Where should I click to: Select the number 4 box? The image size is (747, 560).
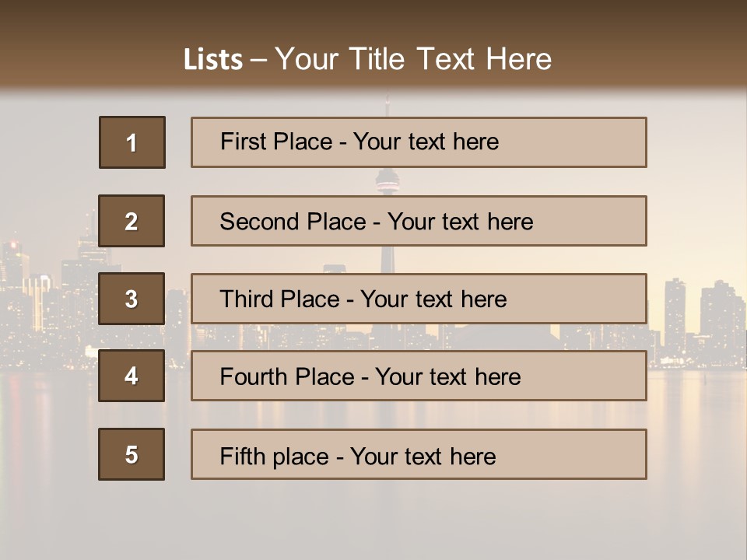[x=132, y=376]
